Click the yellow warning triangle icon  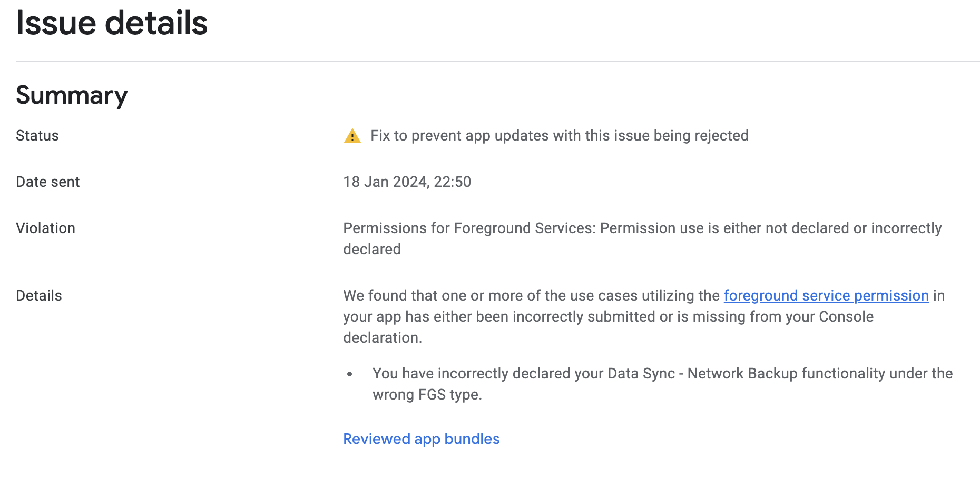coord(352,136)
